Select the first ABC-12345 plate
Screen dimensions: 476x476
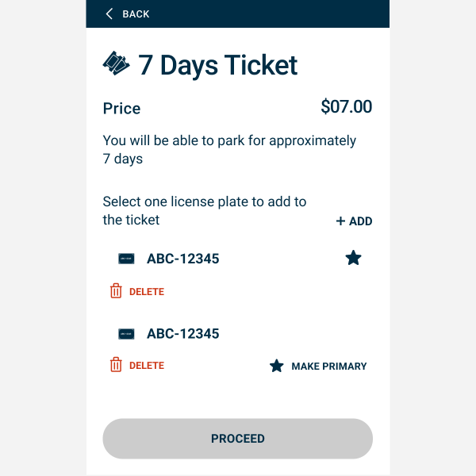tap(182, 259)
